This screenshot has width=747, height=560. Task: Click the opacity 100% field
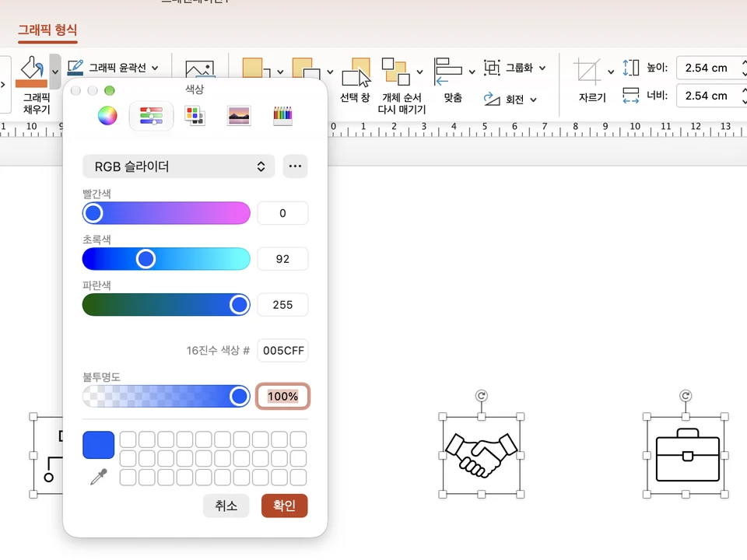[x=282, y=396]
